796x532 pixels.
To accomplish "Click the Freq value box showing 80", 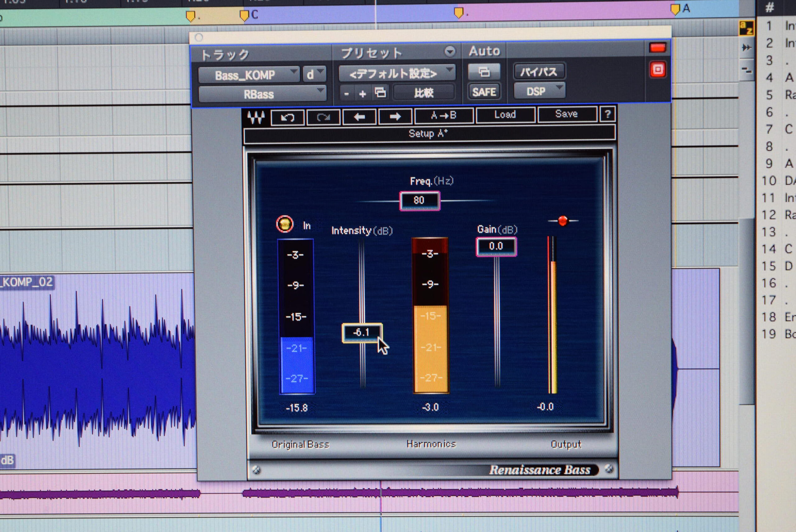I will point(420,201).
